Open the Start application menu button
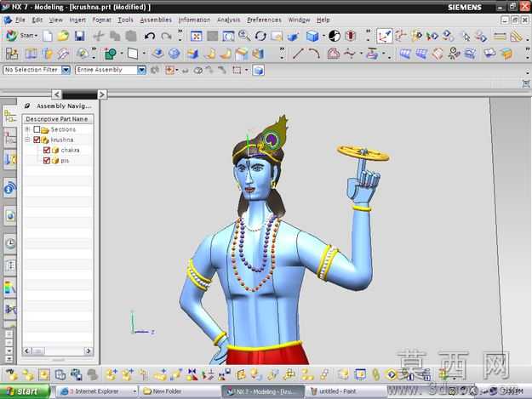Image resolution: width=532 pixels, height=399 pixels. pos(21,36)
